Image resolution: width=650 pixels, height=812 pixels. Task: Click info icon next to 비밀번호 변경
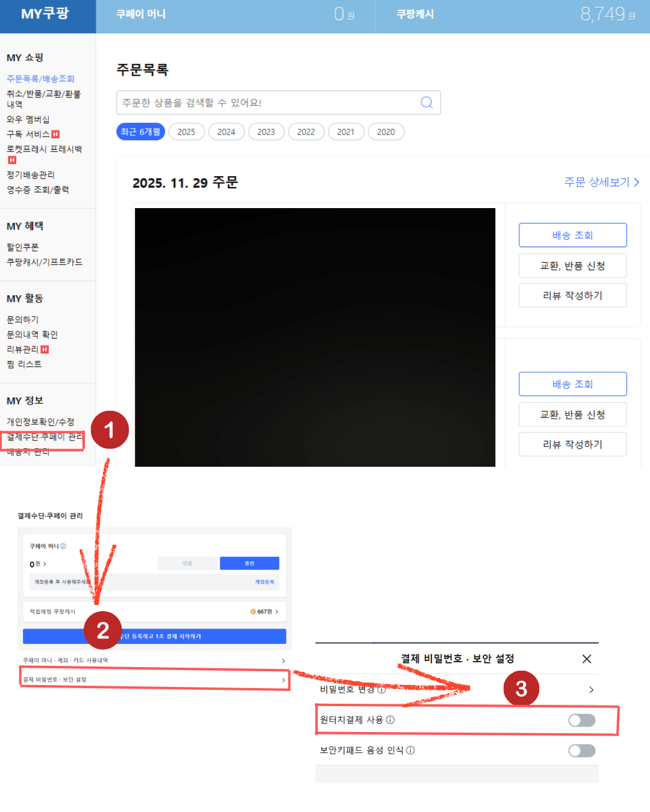pyautogui.click(x=381, y=689)
